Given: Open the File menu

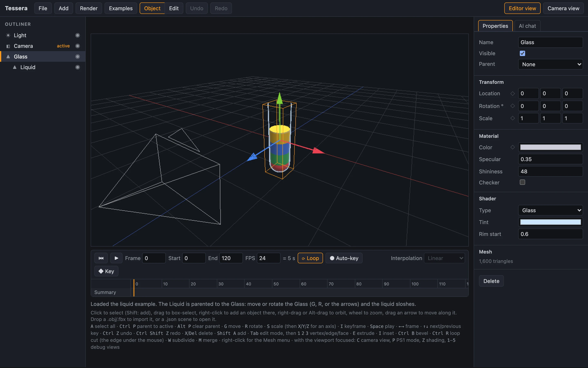Looking at the screenshot, I should pyautogui.click(x=43, y=8).
